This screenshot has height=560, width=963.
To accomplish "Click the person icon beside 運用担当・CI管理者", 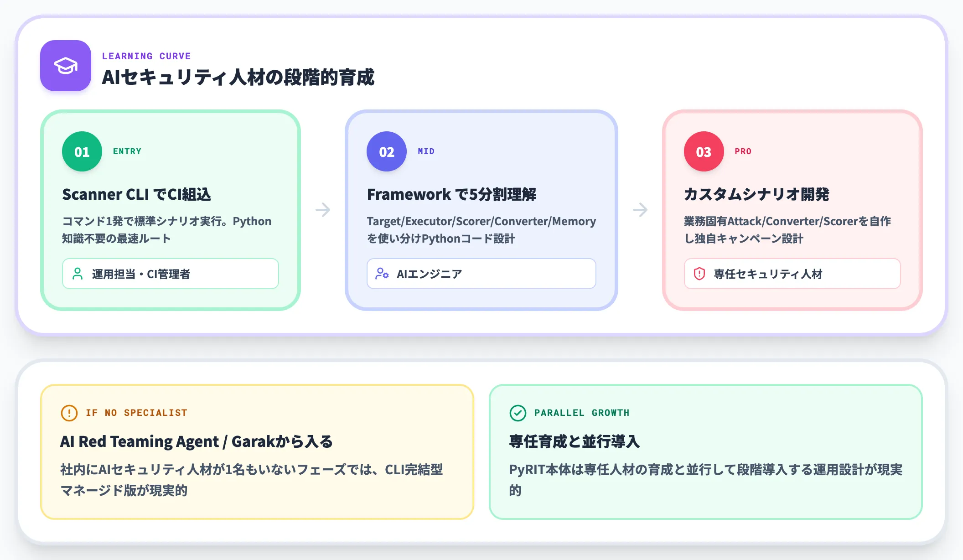I will pyautogui.click(x=78, y=274).
